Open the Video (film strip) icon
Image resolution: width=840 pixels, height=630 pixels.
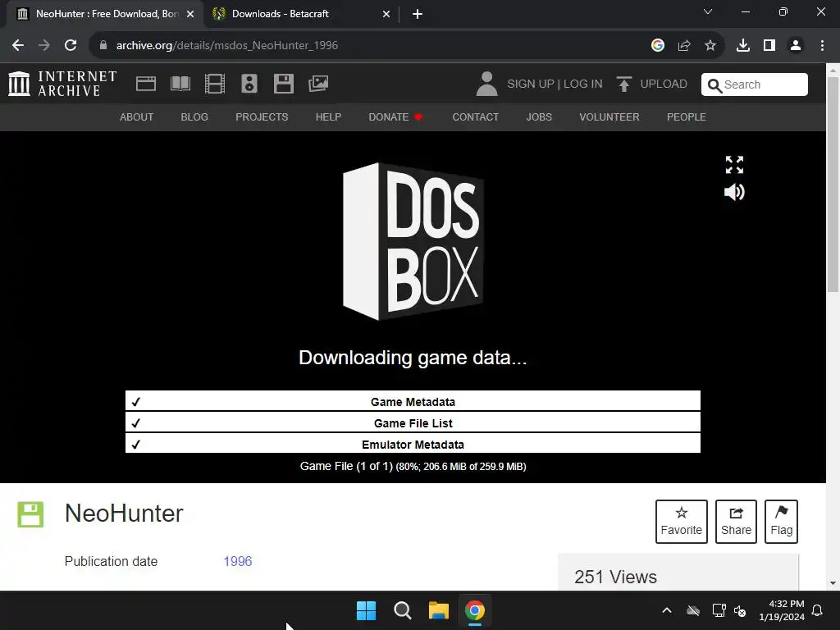(215, 84)
